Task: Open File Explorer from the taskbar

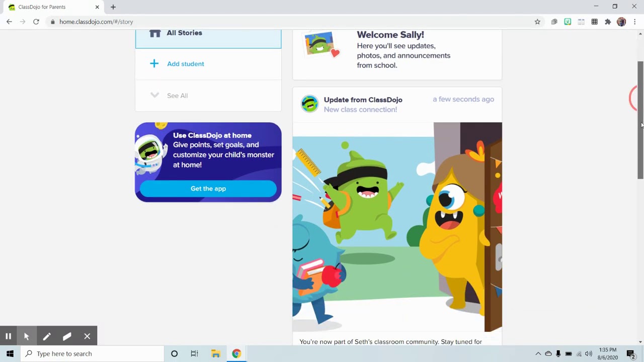Action: [x=215, y=353]
